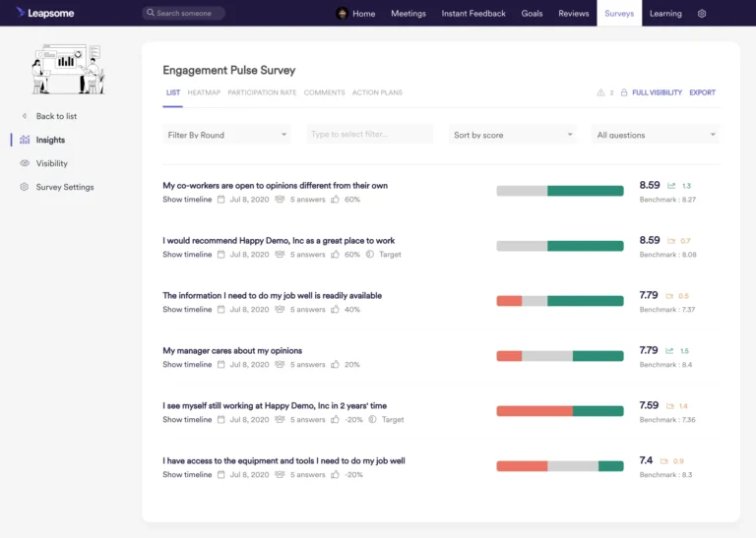Viewport: 756px width, 538px height.
Task: Switch to the Heatmap tab
Action: [204, 92]
